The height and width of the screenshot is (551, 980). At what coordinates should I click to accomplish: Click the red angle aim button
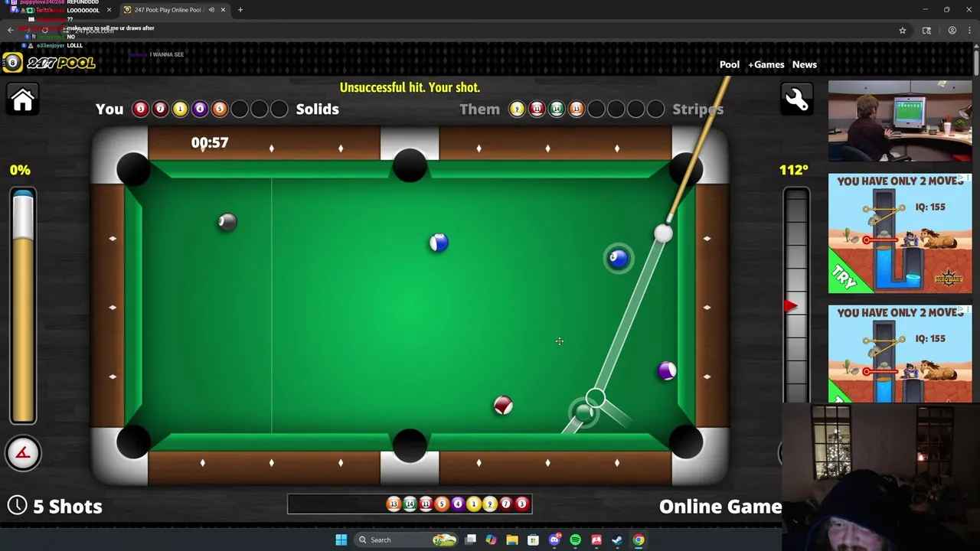click(22, 453)
